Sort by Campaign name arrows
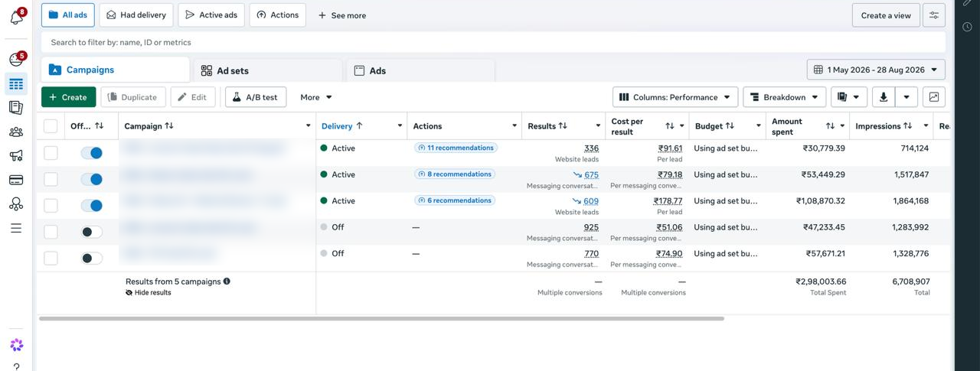 169,126
